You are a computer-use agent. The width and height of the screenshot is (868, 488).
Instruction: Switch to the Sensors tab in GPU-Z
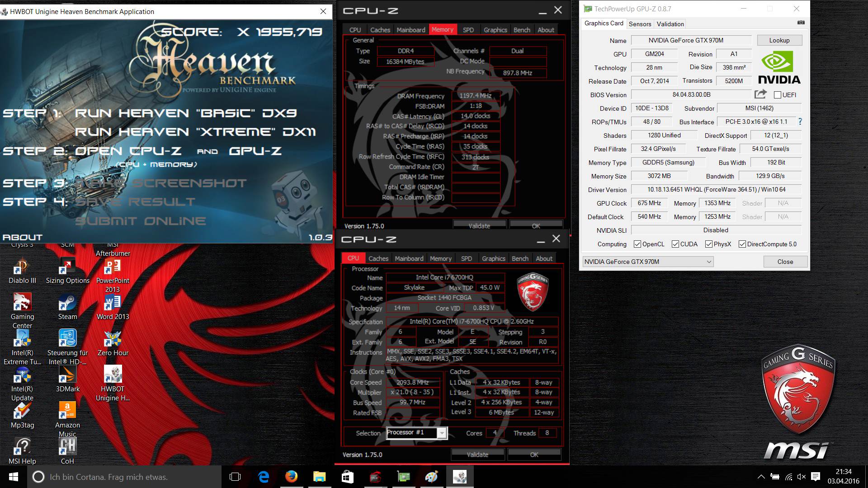tap(640, 24)
